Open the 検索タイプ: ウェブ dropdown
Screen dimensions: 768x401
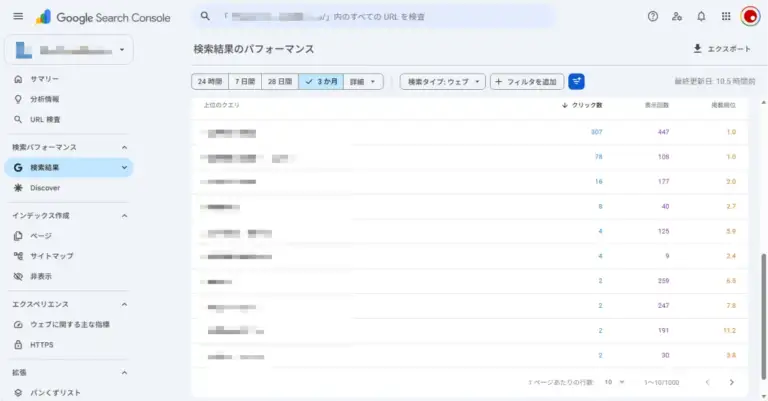point(443,81)
